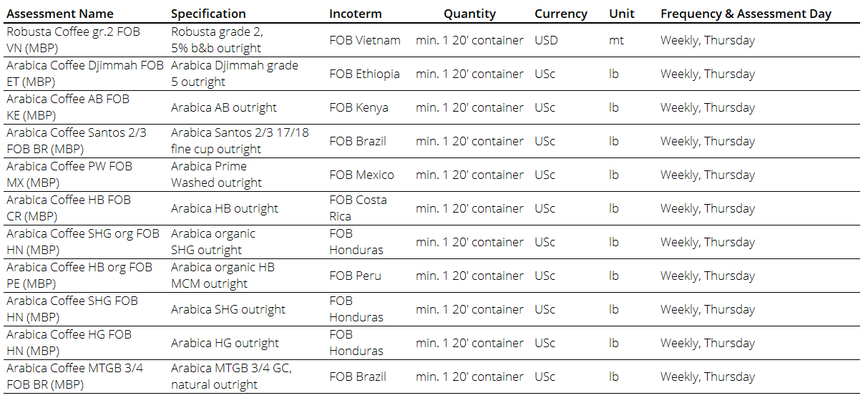This screenshot has height=403, width=868.
Task: Open Honduras link in organic SHG row
Action: pos(356,250)
